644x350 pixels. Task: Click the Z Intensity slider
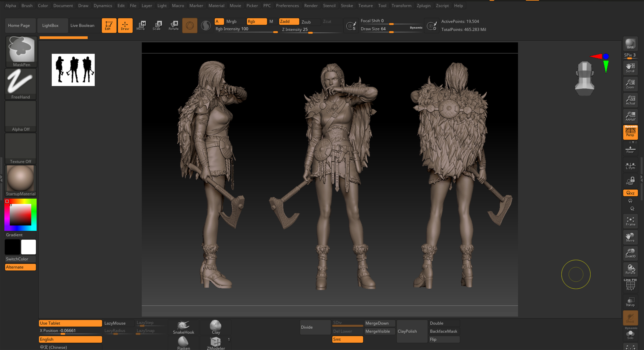click(311, 30)
